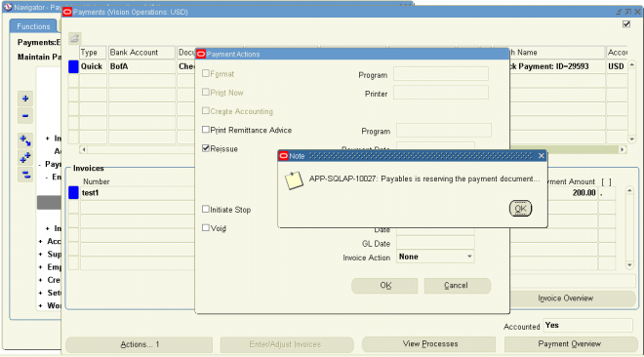Click payments grid scroll down arrow
The width and height of the screenshot is (644, 357).
tap(631, 139)
